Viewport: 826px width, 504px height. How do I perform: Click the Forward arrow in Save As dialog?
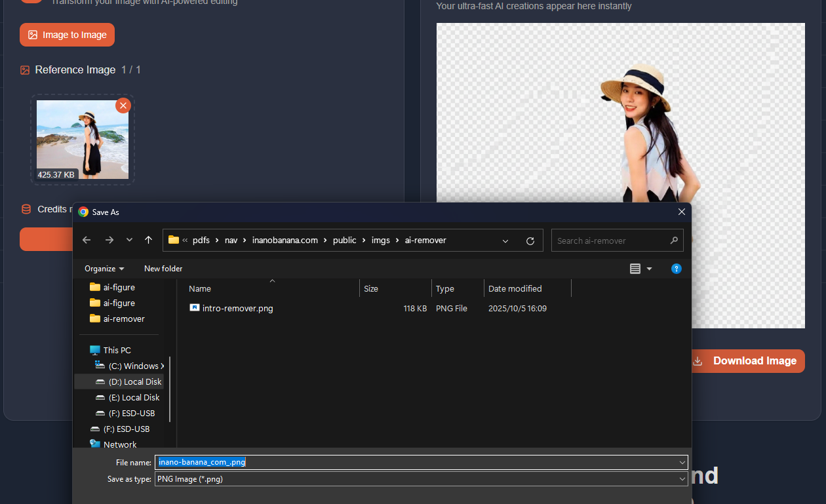click(109, 241)
